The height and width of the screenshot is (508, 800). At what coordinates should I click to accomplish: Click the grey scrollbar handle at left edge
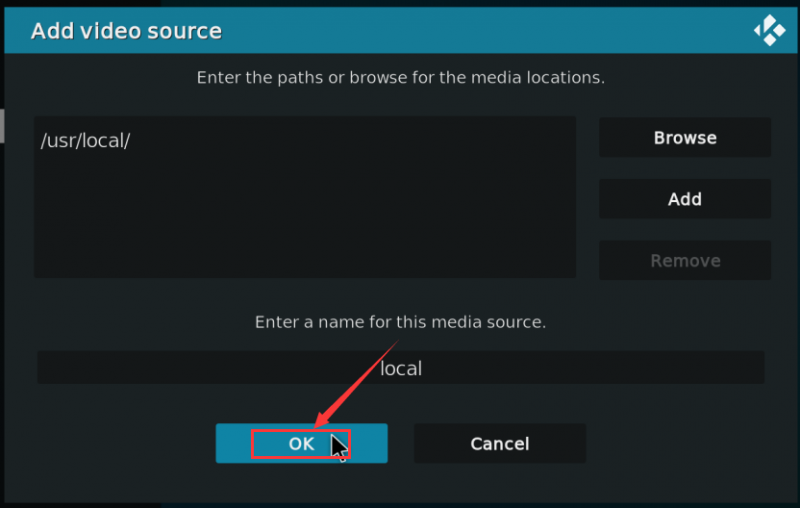click(2, 126)
